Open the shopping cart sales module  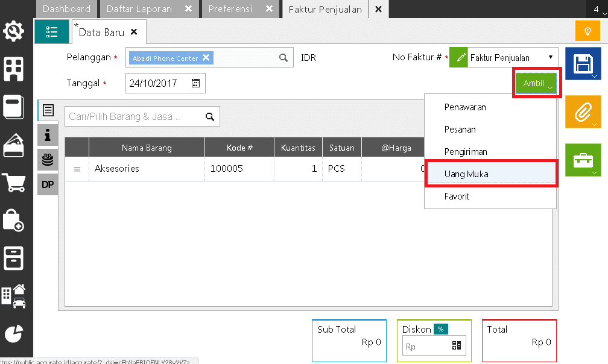click(14, 182)
